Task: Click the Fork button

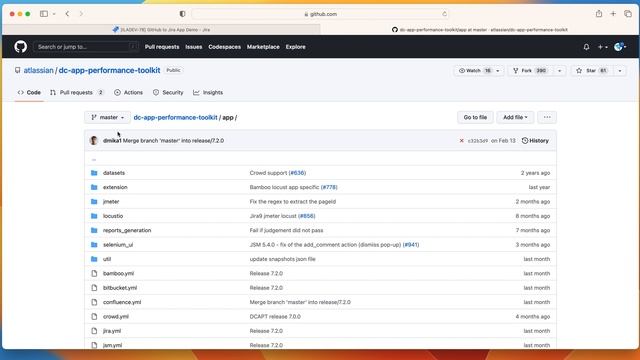Action: (530, 71)
